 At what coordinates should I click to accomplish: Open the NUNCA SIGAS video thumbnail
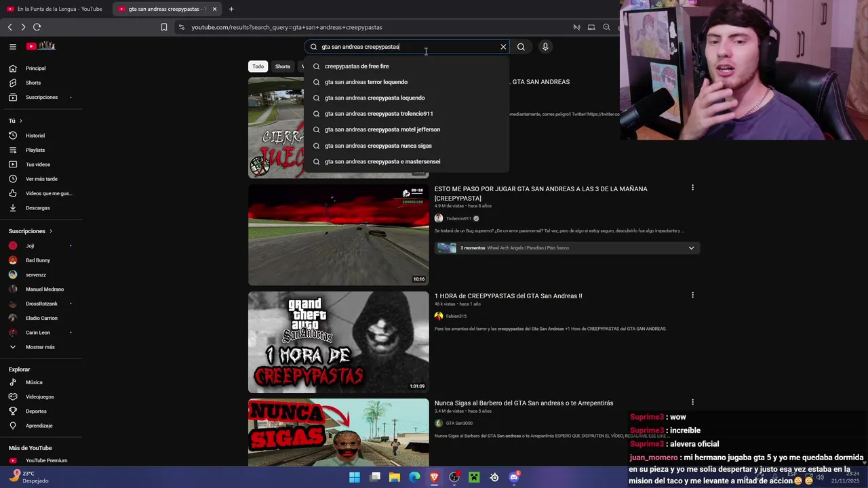tap(338, 432)
